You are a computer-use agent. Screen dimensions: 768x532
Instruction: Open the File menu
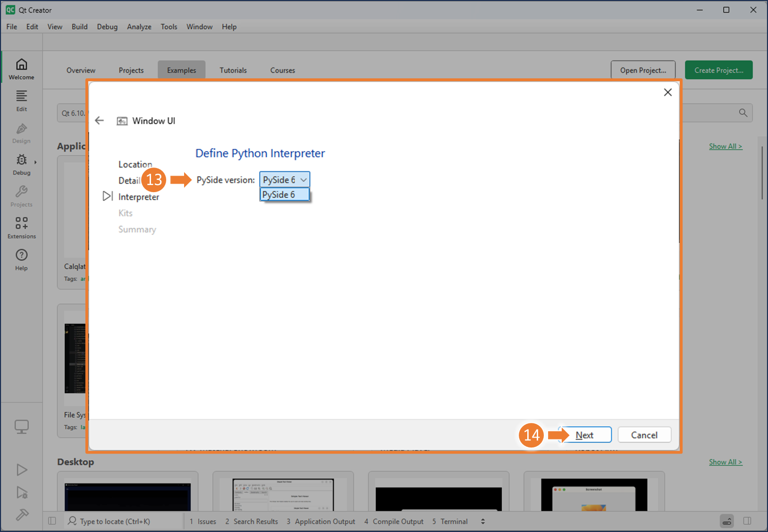(x=12, y=27)
